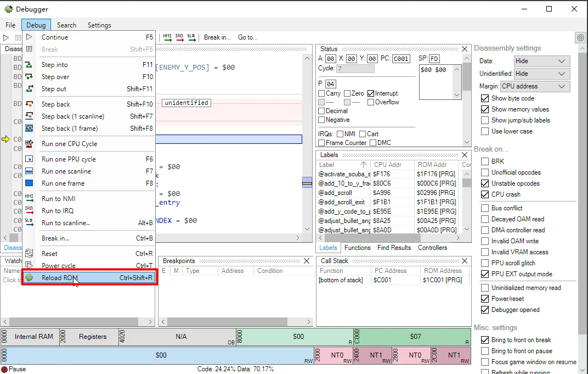Close the Call Stack panel
The width and height of the screenshot is (588, 374).
tap(465, 261)
